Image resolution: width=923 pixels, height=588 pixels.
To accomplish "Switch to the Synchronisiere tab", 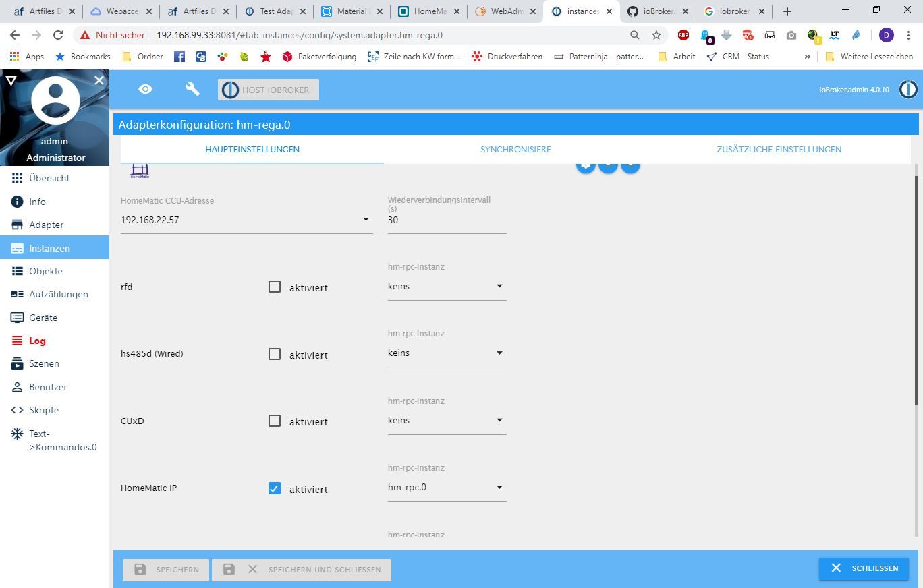I will point(515,149).
